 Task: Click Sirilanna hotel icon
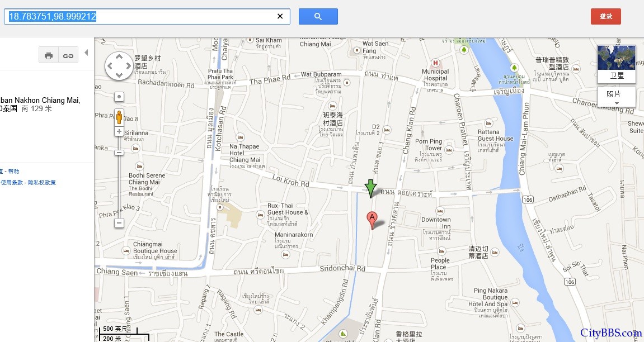(135, 149)
